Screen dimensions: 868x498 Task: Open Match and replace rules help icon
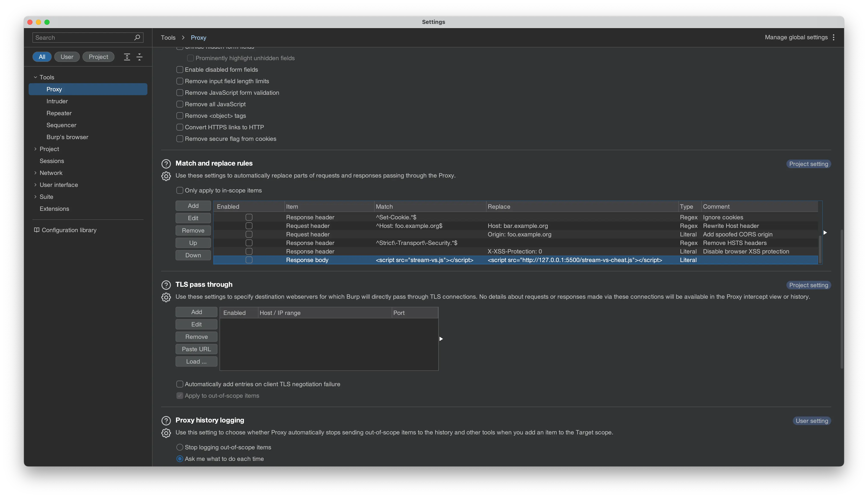point(166,163)
